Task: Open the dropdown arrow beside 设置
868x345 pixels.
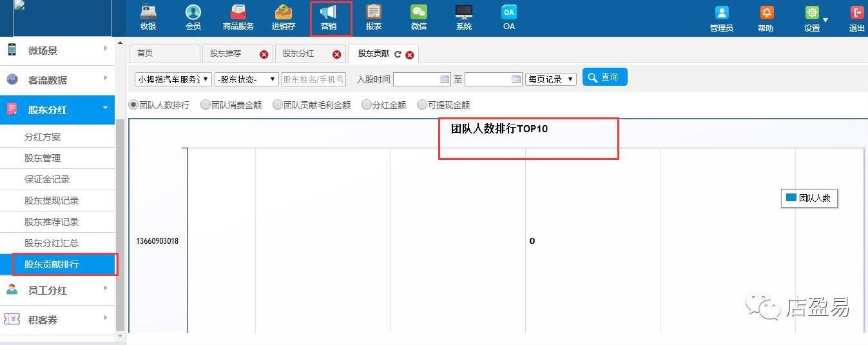Action: tap(825, 20)
